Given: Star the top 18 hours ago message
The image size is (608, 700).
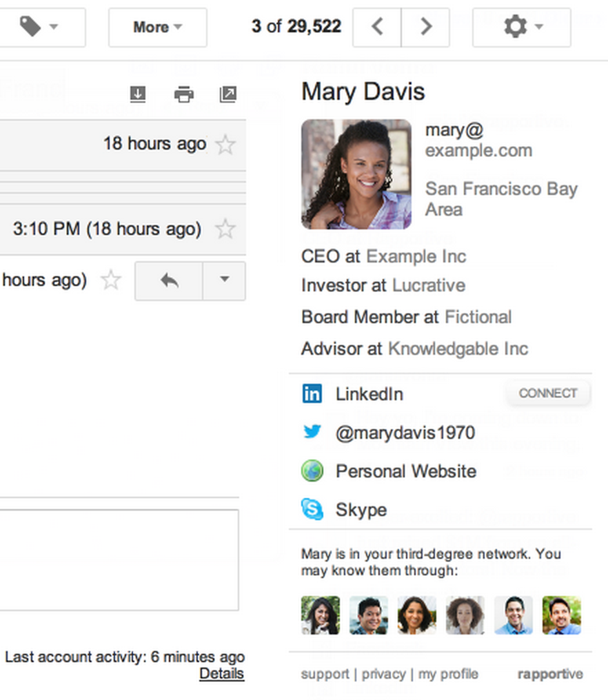Looking at the screenshot, I should tap(225, 145).
